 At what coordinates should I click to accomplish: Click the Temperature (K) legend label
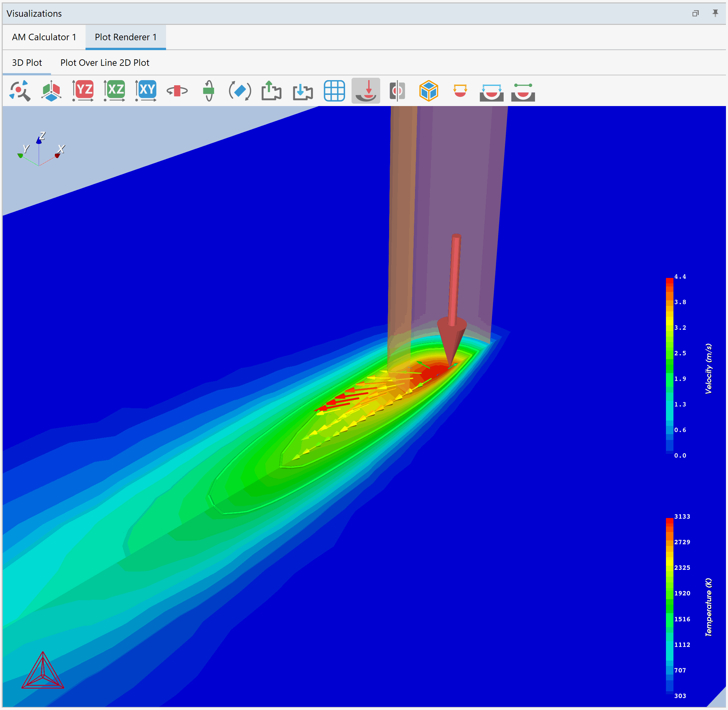click(708, 607)
